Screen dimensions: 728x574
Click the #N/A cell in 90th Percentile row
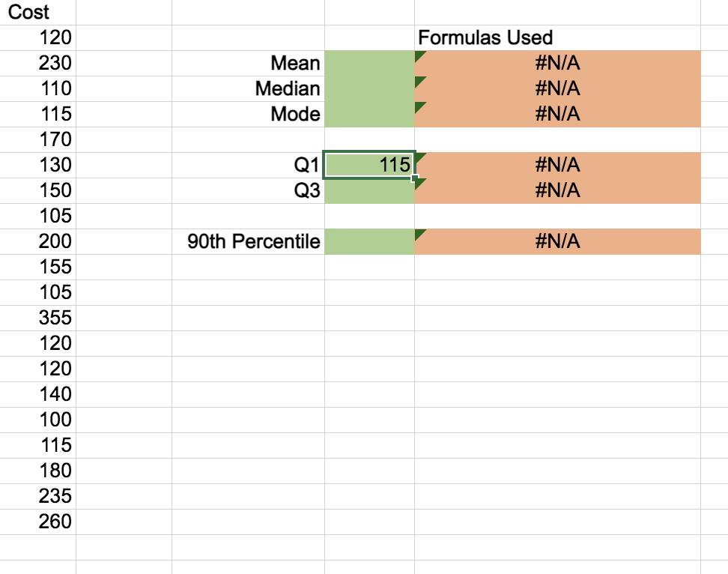tap(557, 241)
